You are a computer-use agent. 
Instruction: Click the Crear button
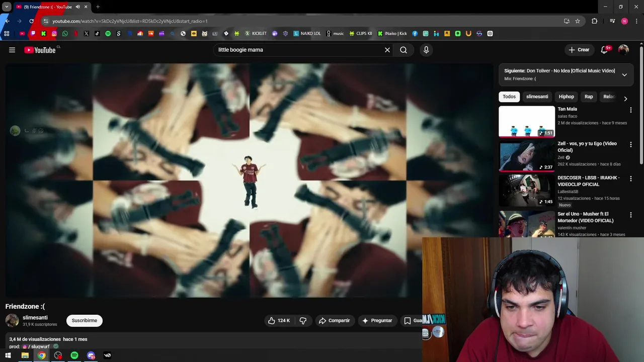(x=579, y=50)
